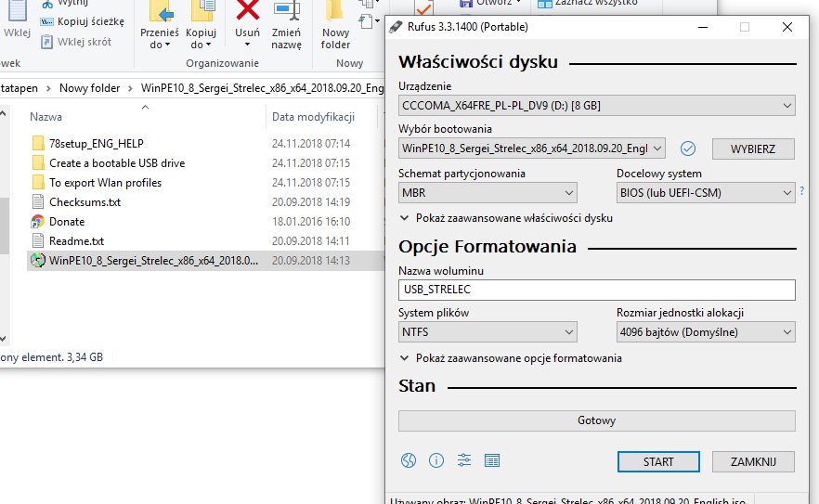Sort by Data modyfikacji column header
The image size is (819, 504).
coord(314,117)
